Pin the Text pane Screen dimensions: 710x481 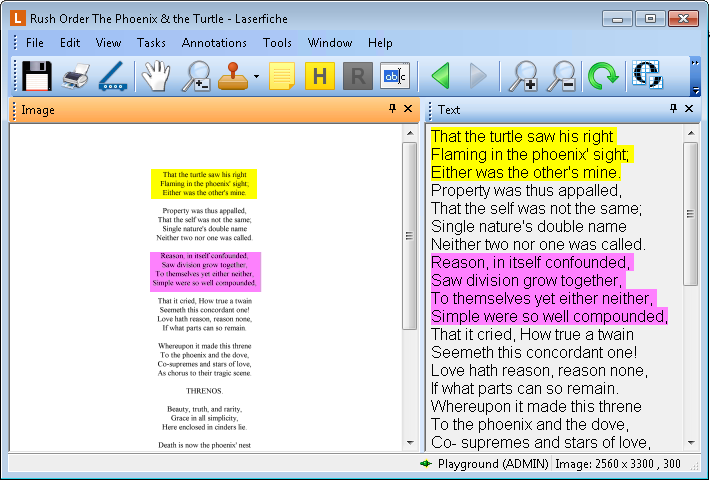[x=673, y=108]
